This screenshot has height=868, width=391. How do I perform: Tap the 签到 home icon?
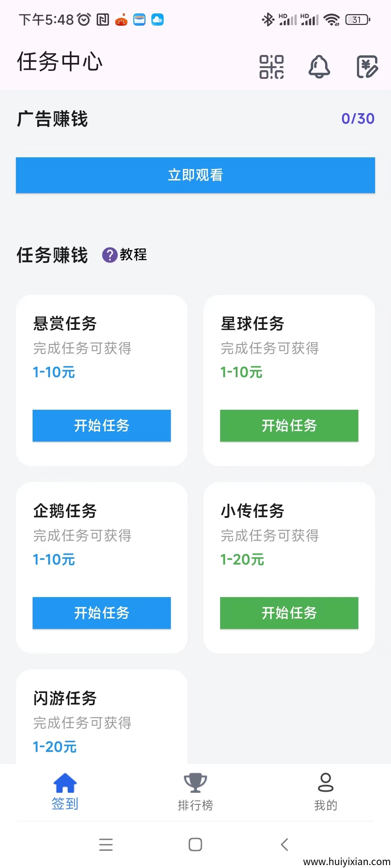[65, 782]
